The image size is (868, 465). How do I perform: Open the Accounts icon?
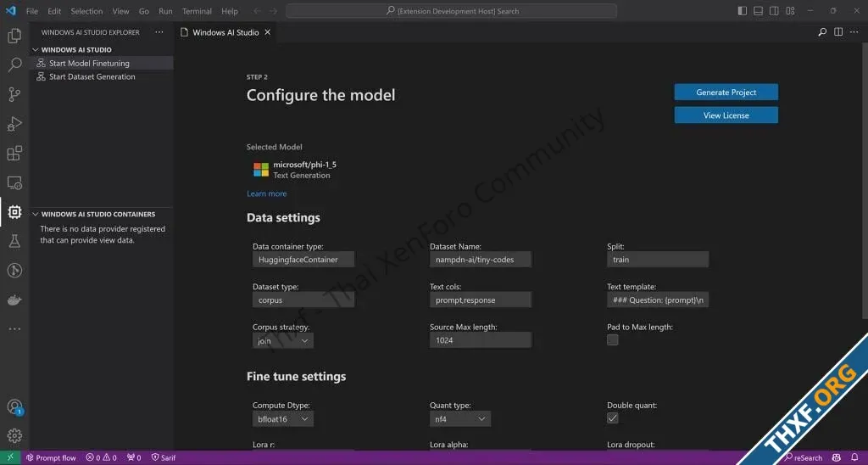point(14,406)
